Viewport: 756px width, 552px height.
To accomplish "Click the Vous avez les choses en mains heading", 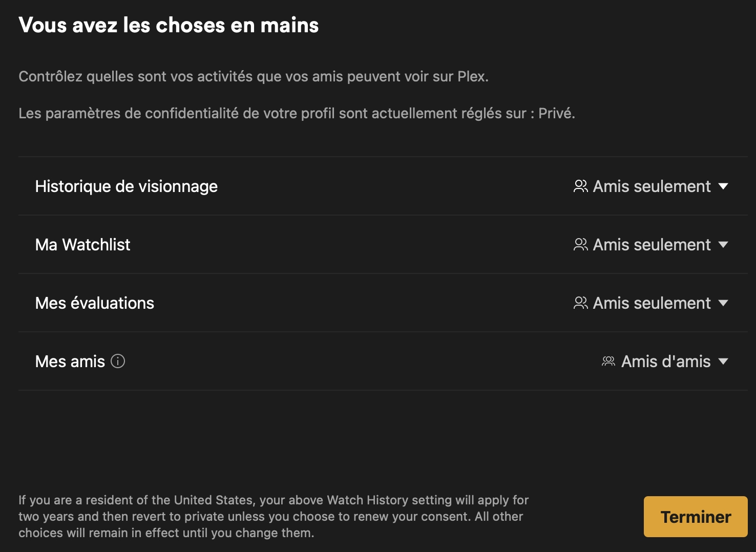I will pos(169,25).
